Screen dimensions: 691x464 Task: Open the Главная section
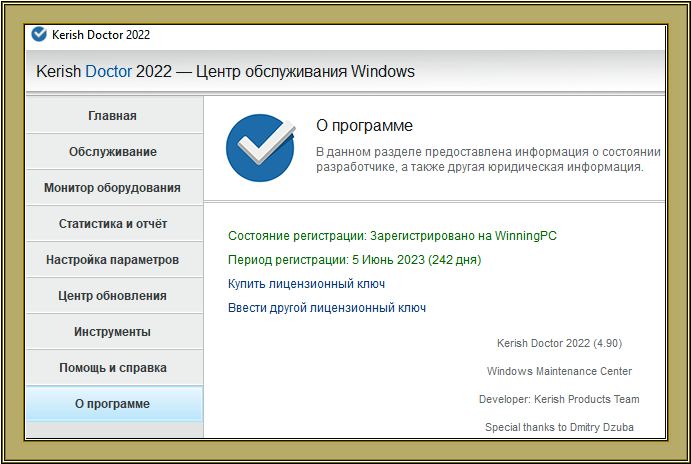pos(114,115)
